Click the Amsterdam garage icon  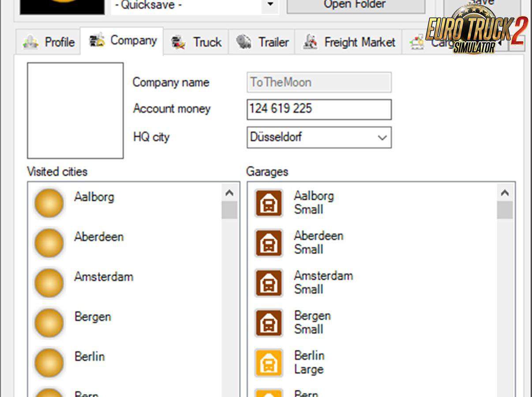[269, 283]
